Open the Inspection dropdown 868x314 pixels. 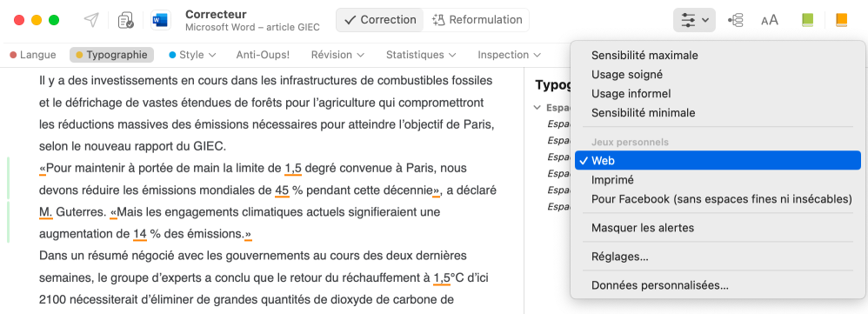tap(509, 55)
